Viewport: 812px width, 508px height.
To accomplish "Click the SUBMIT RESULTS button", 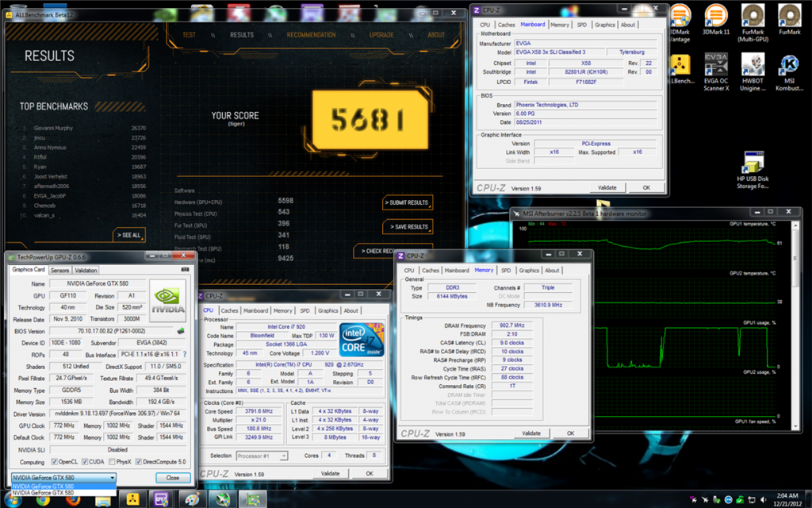I will click(x=408, y=202).
